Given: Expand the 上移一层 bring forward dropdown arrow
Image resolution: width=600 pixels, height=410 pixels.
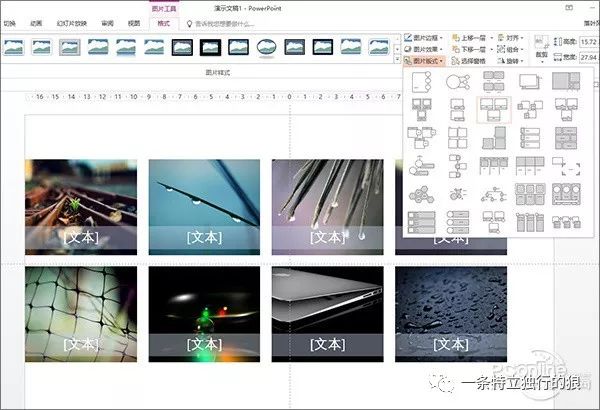Looking at the screenshot, I should [x=492, y=38].
